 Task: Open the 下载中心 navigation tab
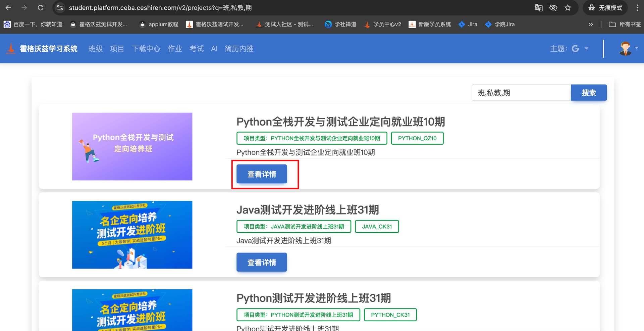(146, 49)
